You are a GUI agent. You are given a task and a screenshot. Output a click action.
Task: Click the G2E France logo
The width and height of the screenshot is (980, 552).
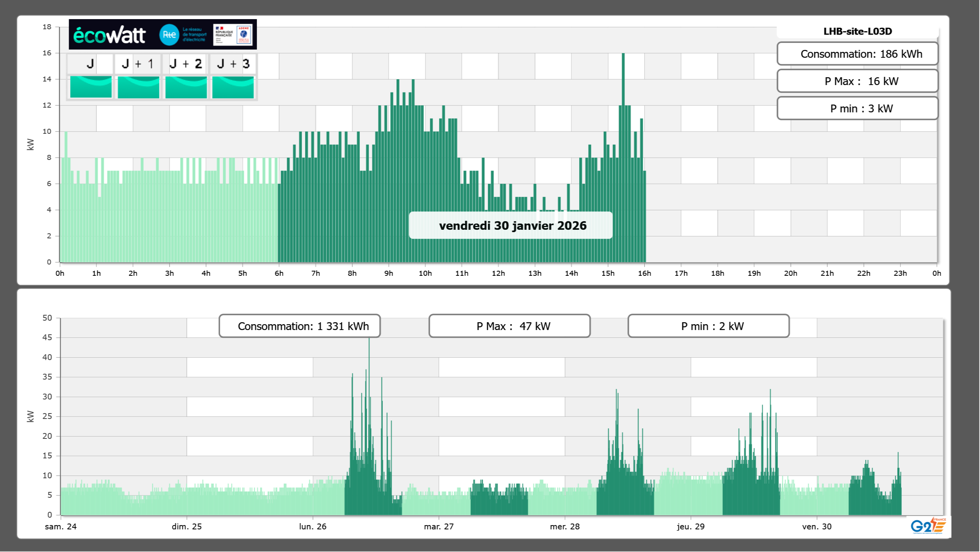tap(928, 526)
